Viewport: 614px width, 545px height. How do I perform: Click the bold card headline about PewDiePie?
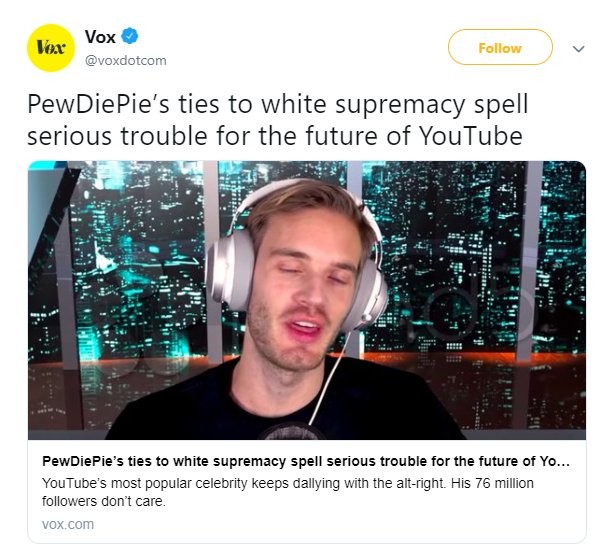point(305,461)
